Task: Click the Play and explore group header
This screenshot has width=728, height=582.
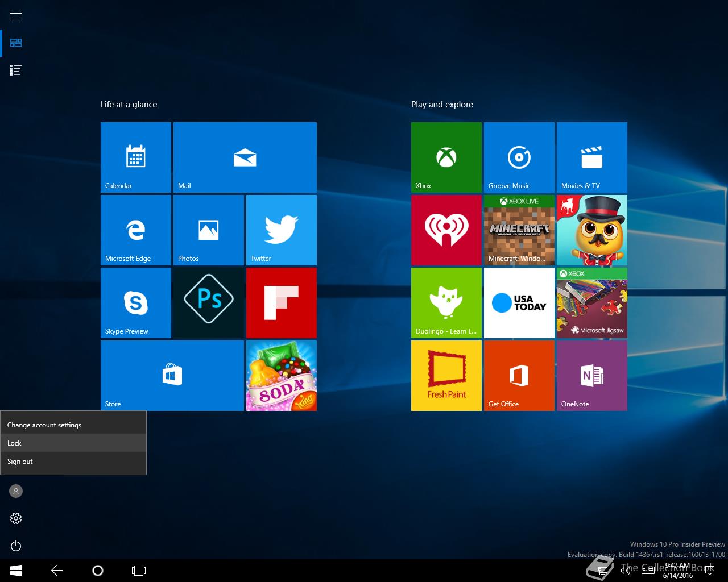Action: 442,105
